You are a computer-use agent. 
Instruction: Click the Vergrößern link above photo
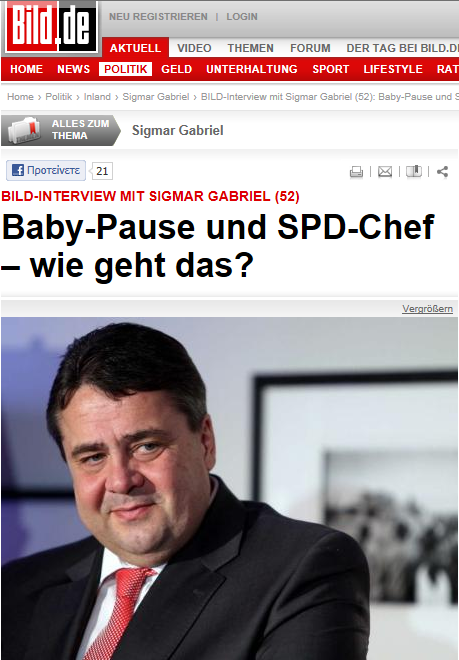pos(427,309)
